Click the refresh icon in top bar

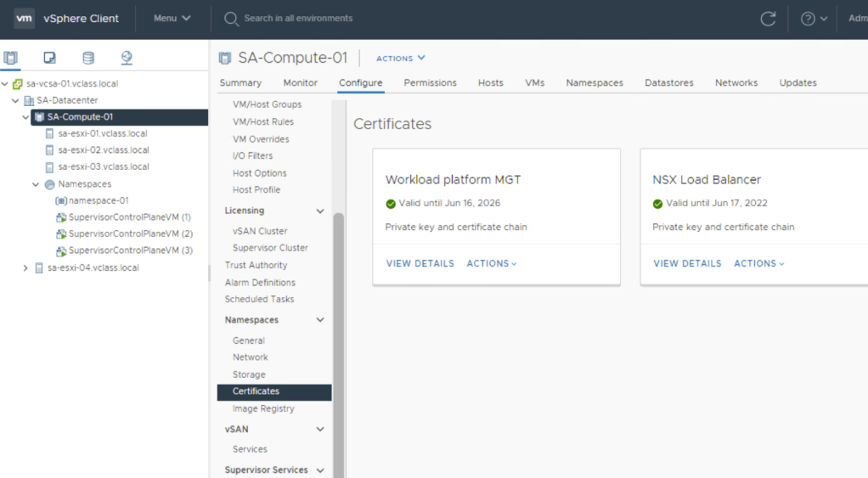pos(768,19)
